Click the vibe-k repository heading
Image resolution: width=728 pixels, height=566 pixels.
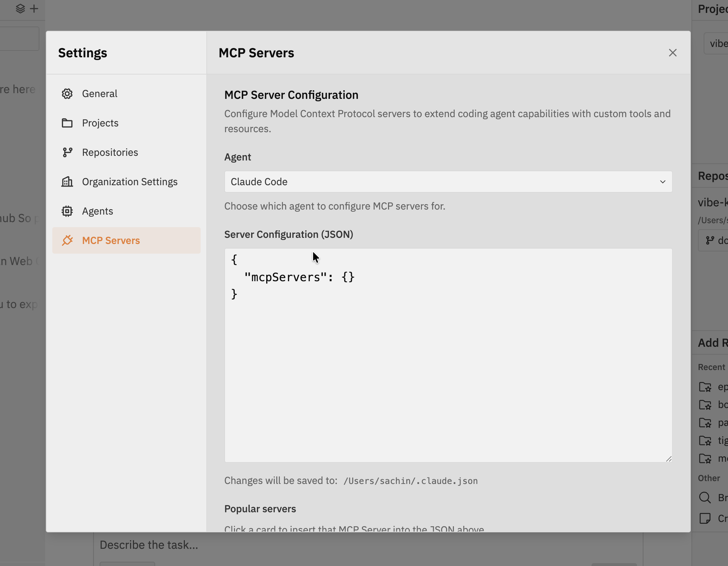coord(712,202)
